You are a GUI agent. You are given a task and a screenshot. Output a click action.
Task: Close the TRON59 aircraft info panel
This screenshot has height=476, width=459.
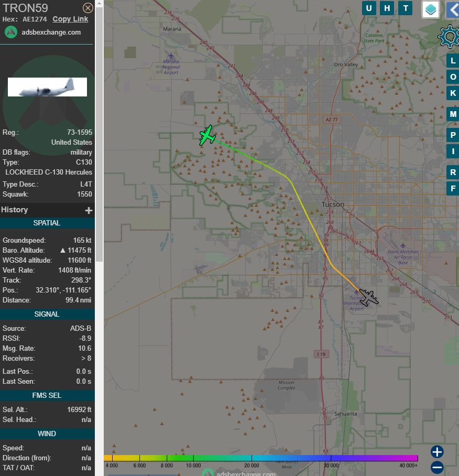point(88,8)
